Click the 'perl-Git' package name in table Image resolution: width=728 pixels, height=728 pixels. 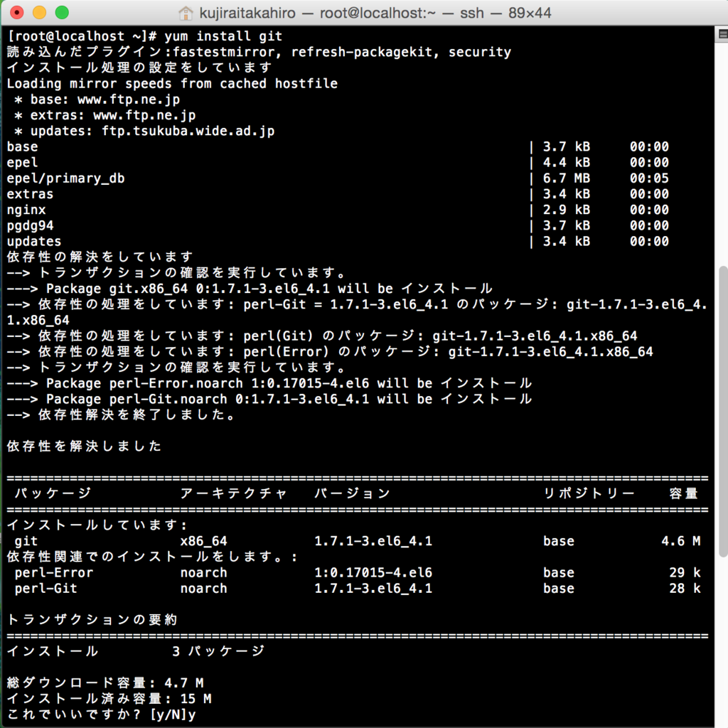(x=46, y=589)
